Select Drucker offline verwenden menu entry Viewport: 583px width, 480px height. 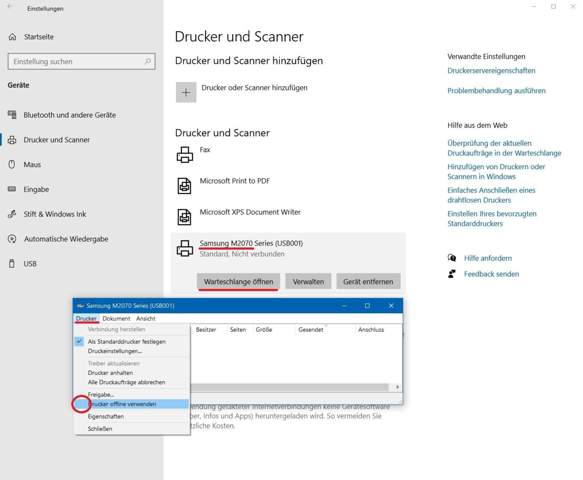click(132, 404)
